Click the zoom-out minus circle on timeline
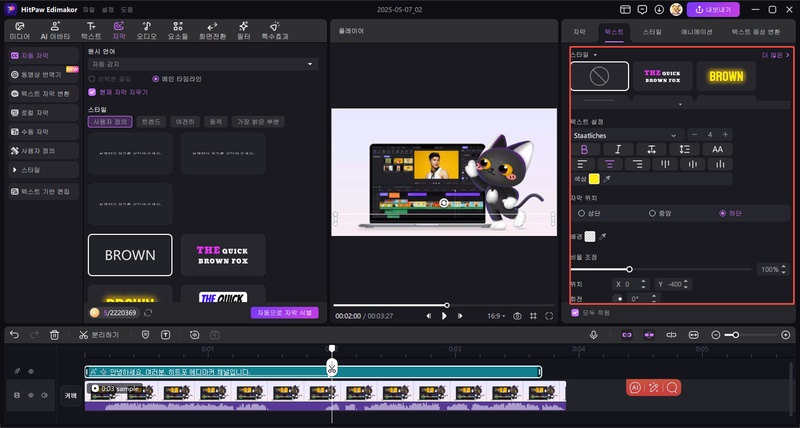Screen dimensions: 800x428 tap(716, 335)
